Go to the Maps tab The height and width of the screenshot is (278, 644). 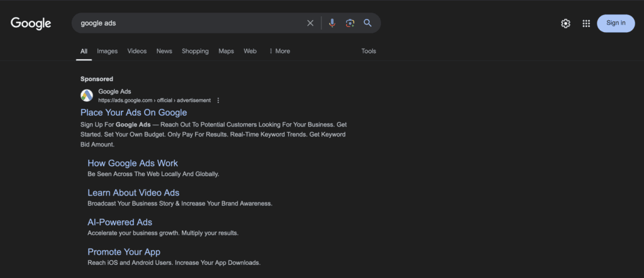tap(226, 51)
